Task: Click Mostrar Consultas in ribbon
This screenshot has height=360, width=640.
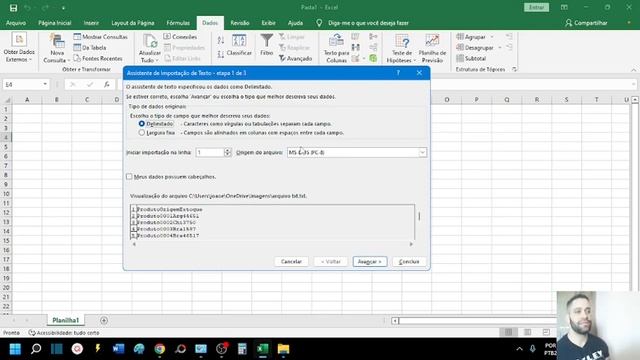Action: click(x=100, y=37)
